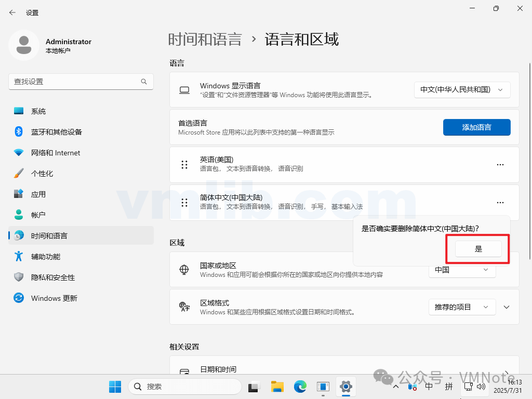Click the 添加语言 button

476,127
